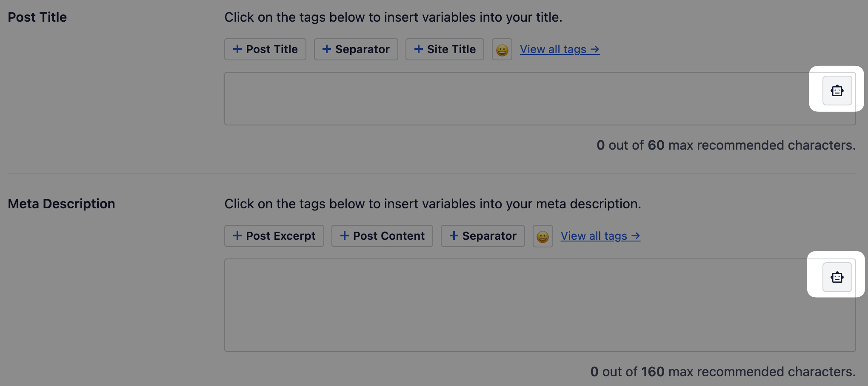This screenshot has height=386, width=868.
Task: Insert Separator tag into the meta description
Action: point(483,236)
